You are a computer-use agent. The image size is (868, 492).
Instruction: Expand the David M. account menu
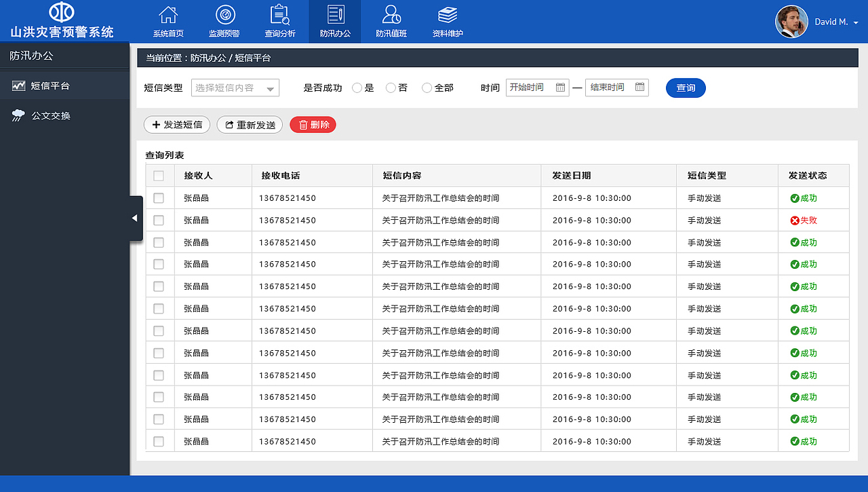tap(834, 21)
